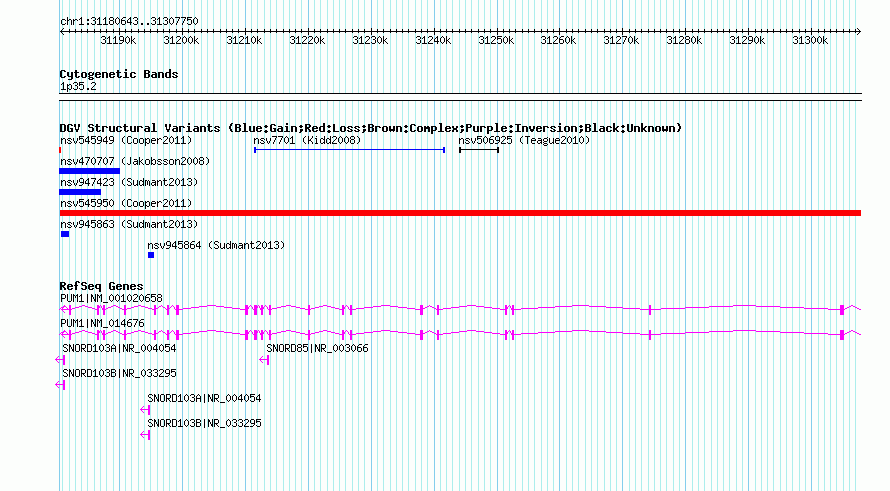Click the 1p35.2 band label

pos(78,86)
